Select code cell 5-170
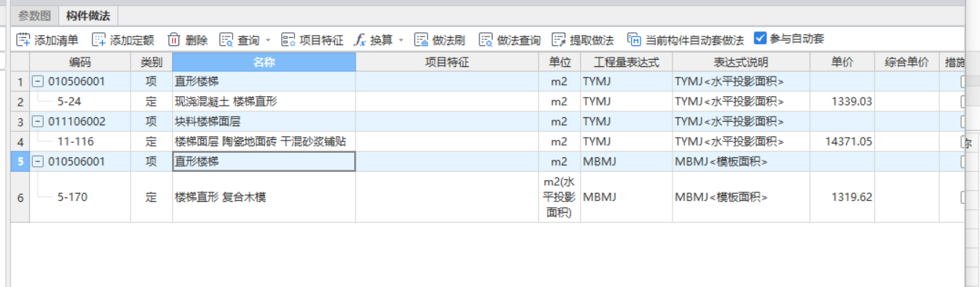Image resolution: width=980 pixels, height=287 pixels. pyautogui.click(x=80, y=197)
